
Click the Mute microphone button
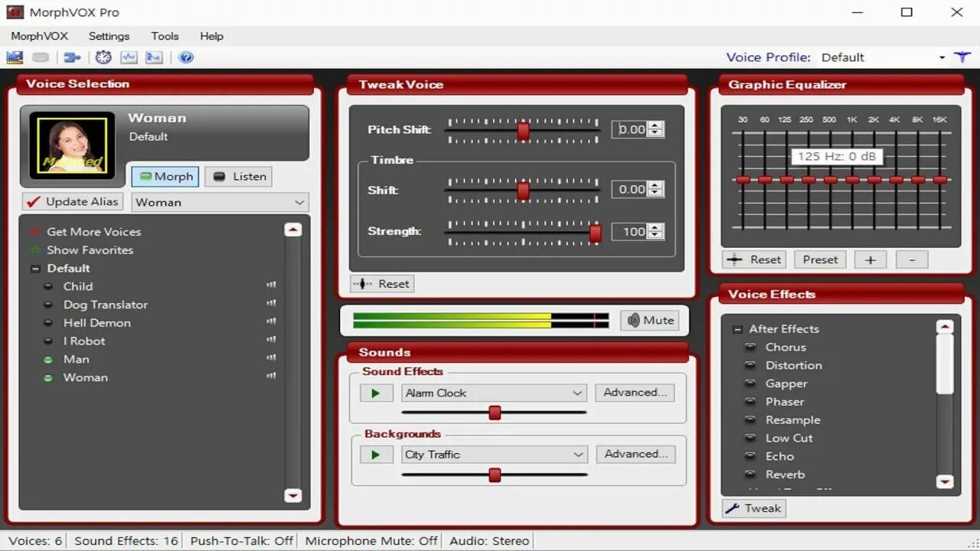651,321
